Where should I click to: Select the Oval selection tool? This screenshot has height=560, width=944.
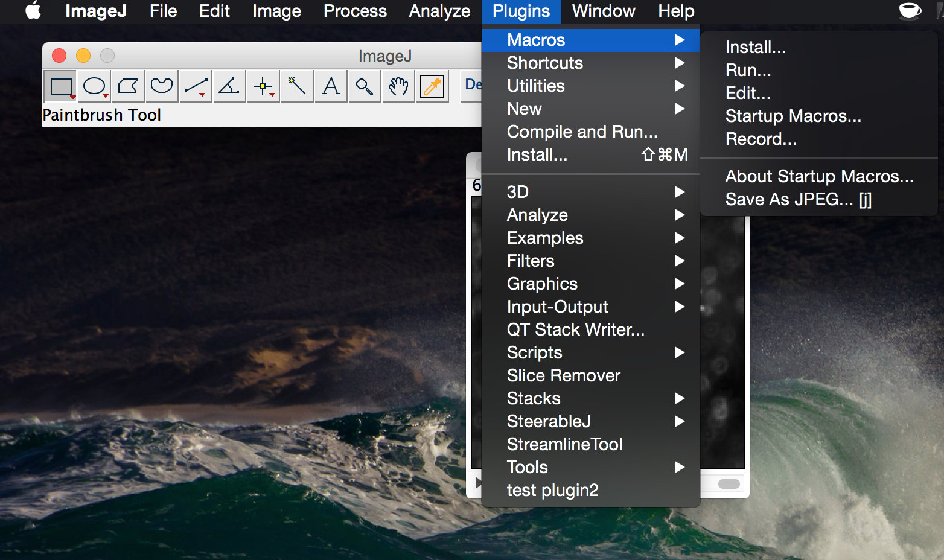(94, 86)
